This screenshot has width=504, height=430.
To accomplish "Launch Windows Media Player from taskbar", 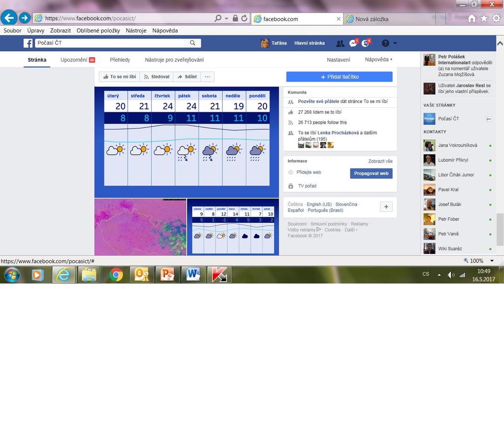I will [x=37, y=275].
